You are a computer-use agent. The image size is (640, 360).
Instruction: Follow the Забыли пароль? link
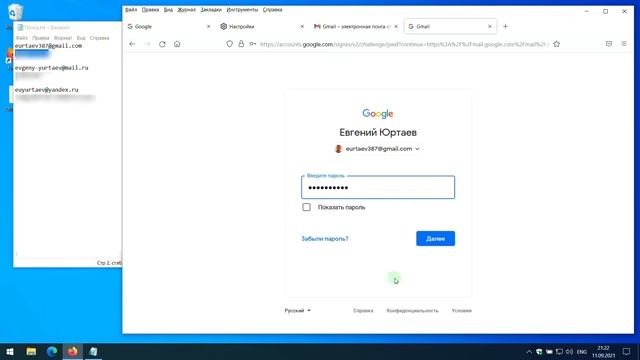coord(325,239)
